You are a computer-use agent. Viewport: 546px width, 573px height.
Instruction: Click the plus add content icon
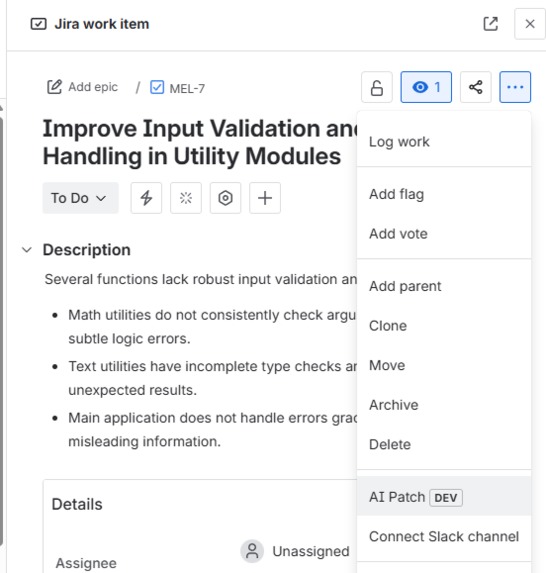265,198
